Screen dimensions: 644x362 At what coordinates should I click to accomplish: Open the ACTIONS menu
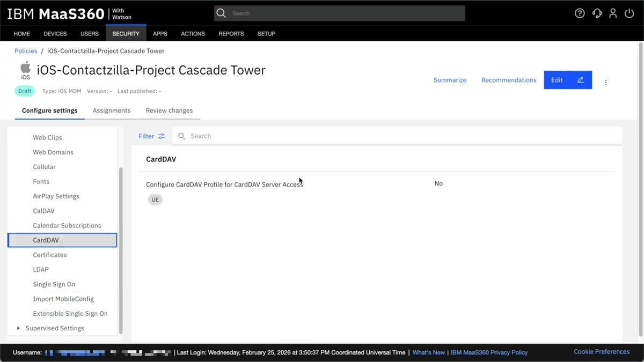(x=193, y=34)
